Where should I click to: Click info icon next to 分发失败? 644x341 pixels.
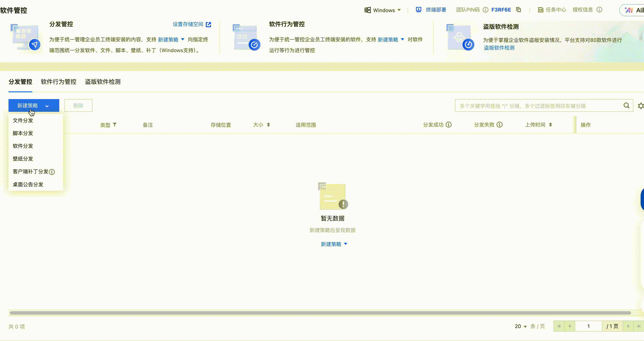500,125
